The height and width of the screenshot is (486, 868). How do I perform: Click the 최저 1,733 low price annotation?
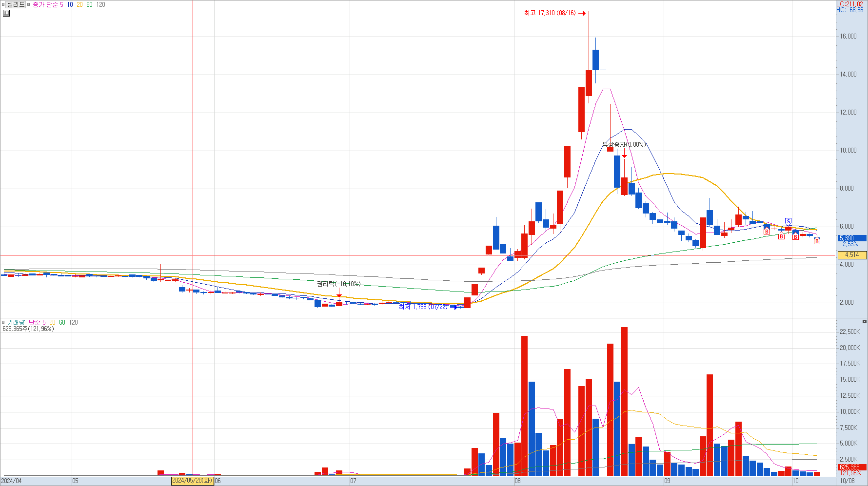pos(423,307)
